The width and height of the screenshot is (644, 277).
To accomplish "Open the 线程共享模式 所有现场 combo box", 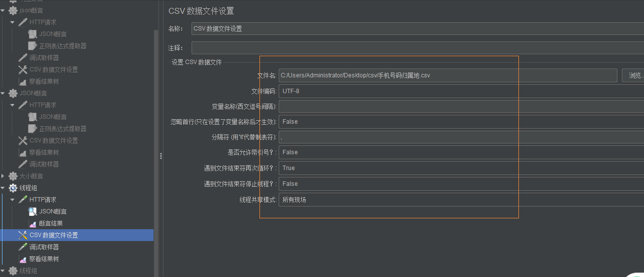I will (x=461, y=200).
